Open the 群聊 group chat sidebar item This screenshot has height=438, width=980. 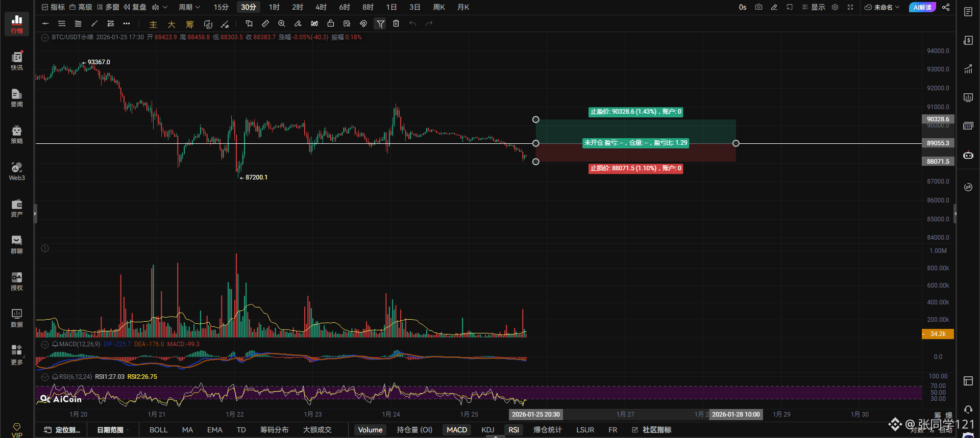17,244
